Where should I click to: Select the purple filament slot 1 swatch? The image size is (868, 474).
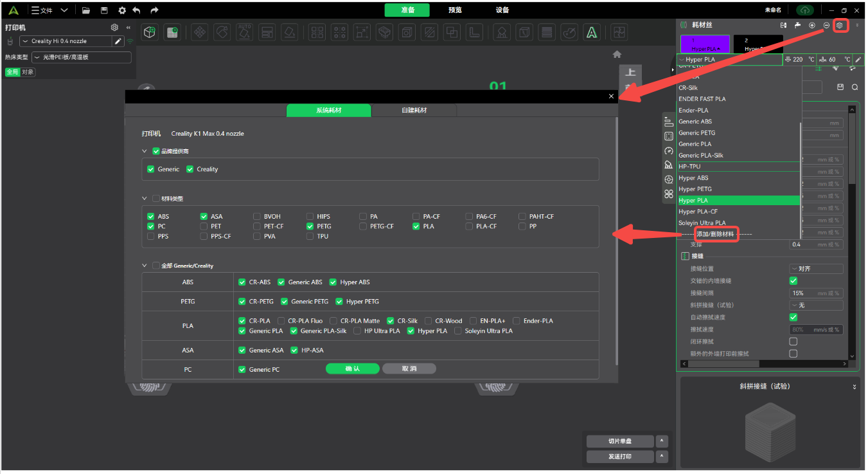(x=705, y=44)
